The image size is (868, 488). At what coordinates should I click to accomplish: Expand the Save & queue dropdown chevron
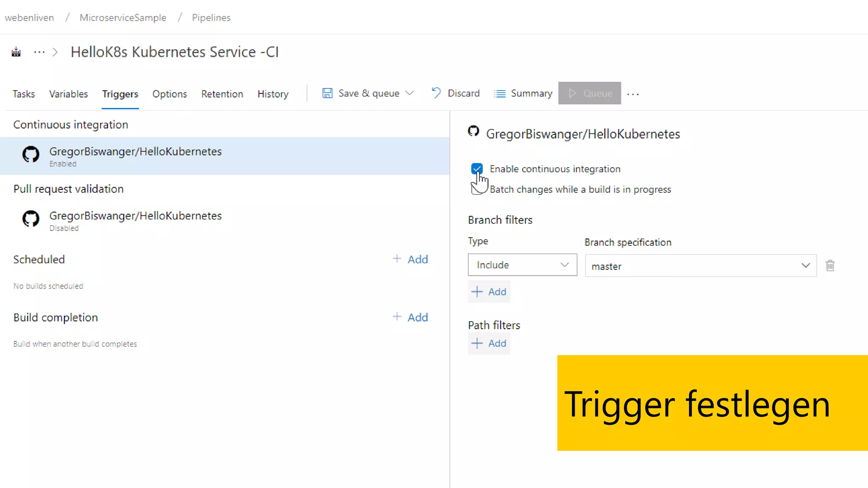(409, 93)
